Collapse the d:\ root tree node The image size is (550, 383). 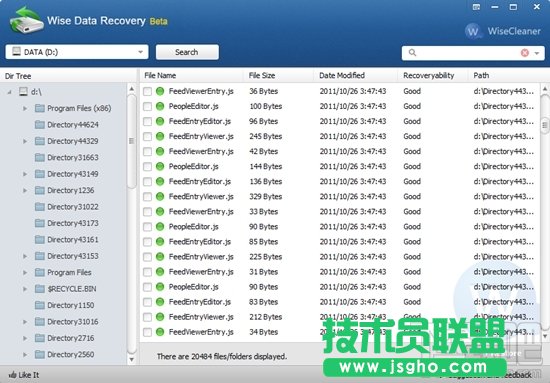9,92
